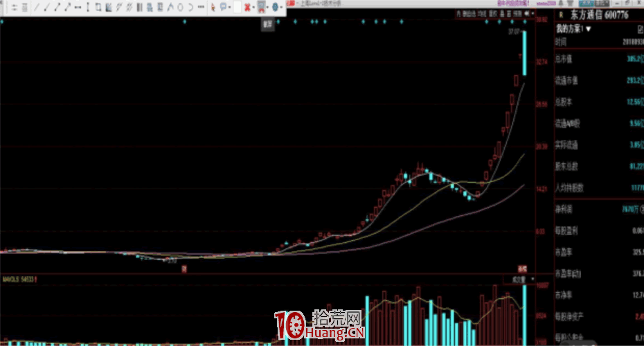Open the 我的方案1 dropdown
Screen dimensions: 644x346
573,29
